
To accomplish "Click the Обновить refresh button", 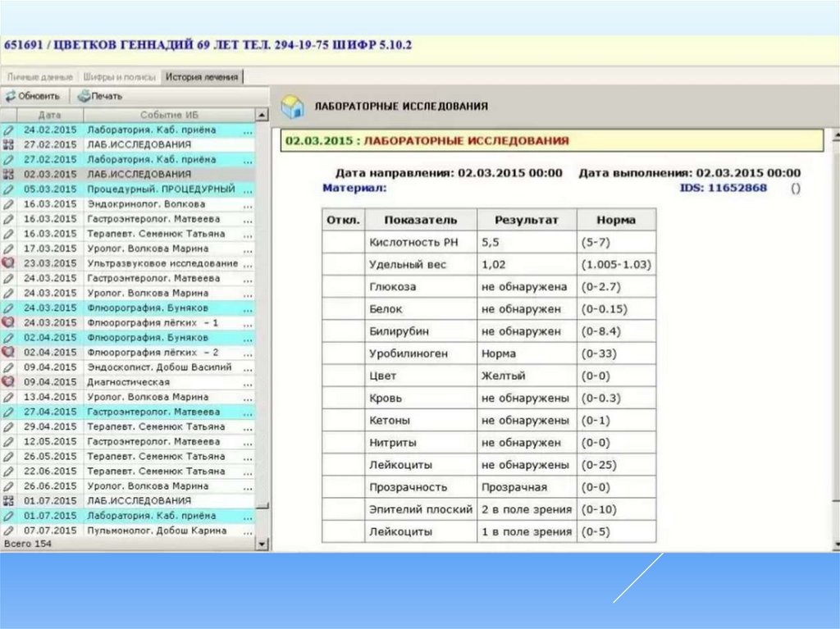I will [33, 97].
